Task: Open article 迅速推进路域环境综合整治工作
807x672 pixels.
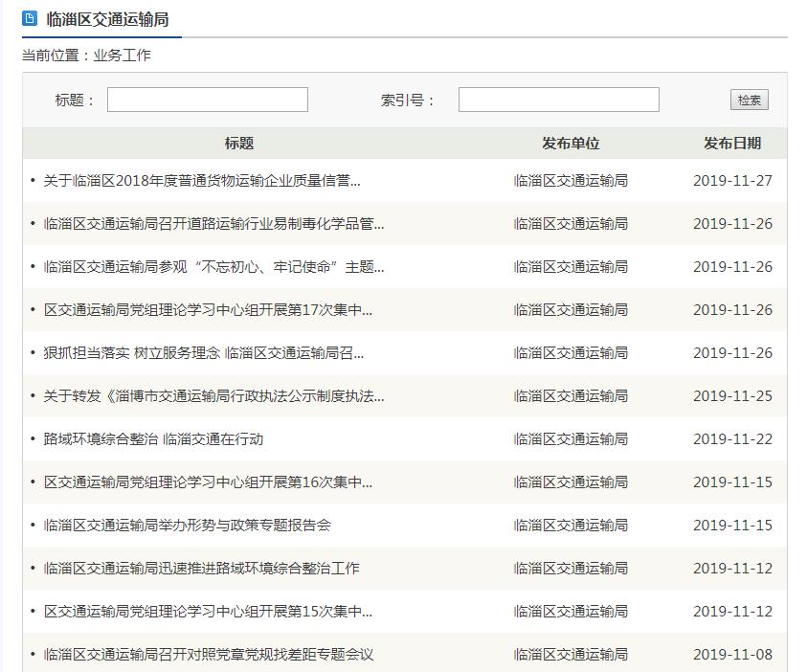Action: (201, 569)
